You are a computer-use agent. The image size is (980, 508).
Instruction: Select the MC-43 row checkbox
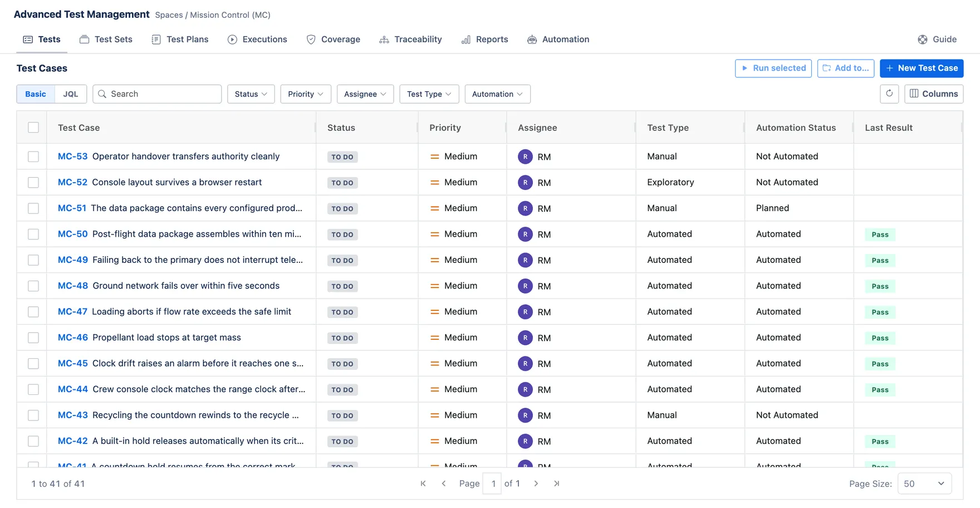click(x=33, y=416)
